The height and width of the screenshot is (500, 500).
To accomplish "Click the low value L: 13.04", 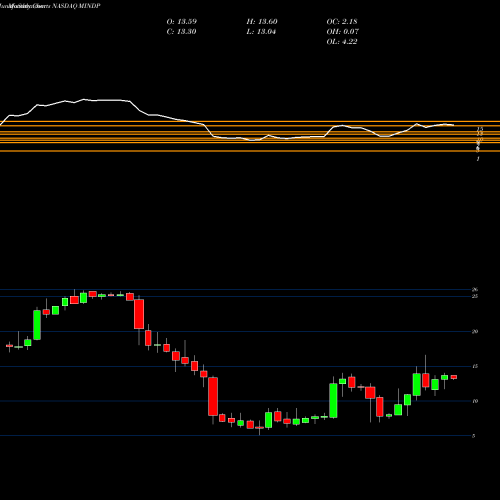I will click(261, 32).
